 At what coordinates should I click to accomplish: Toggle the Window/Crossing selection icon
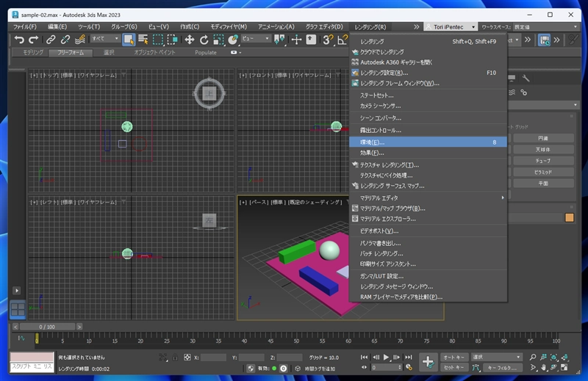pos(173,40)
